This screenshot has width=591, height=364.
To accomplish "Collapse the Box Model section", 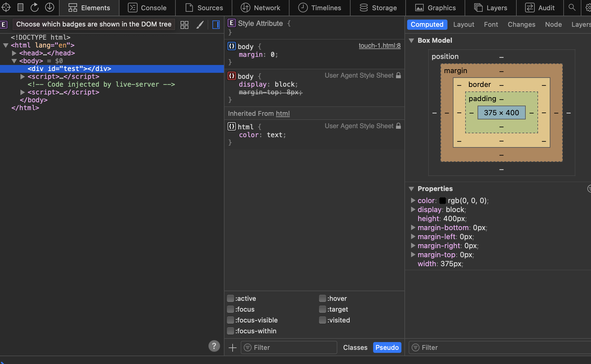I will pyautogui.click(x=411, y=40).
